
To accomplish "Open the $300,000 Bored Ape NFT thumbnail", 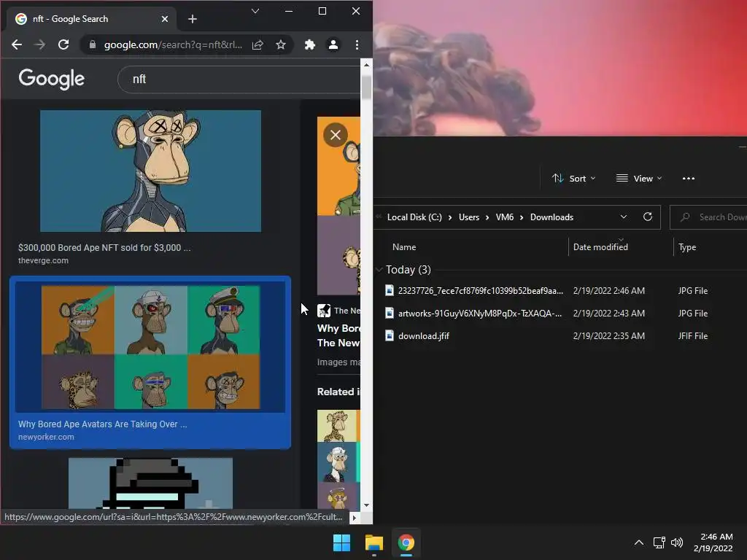I will pyautogui.click(x=150, y=171).
